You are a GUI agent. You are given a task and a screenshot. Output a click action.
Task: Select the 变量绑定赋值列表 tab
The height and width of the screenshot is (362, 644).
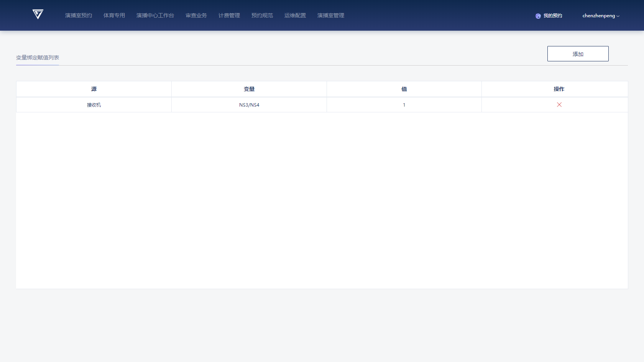tap(38, 58)
